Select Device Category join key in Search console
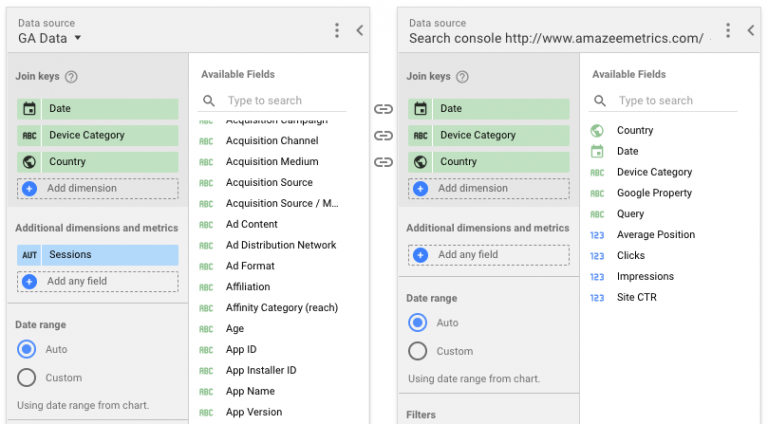The width and height of the screenshot is (768, 424). coord(489,135)
